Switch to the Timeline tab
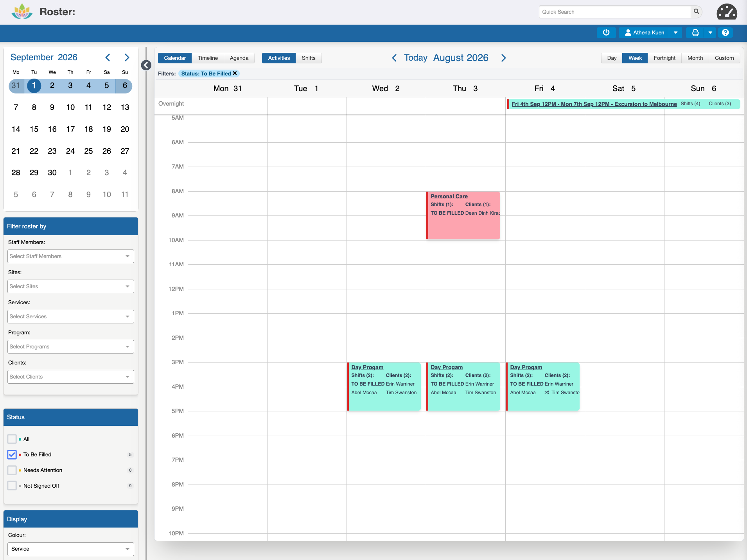This screenshot has height=560, width=747. point(208,58)
